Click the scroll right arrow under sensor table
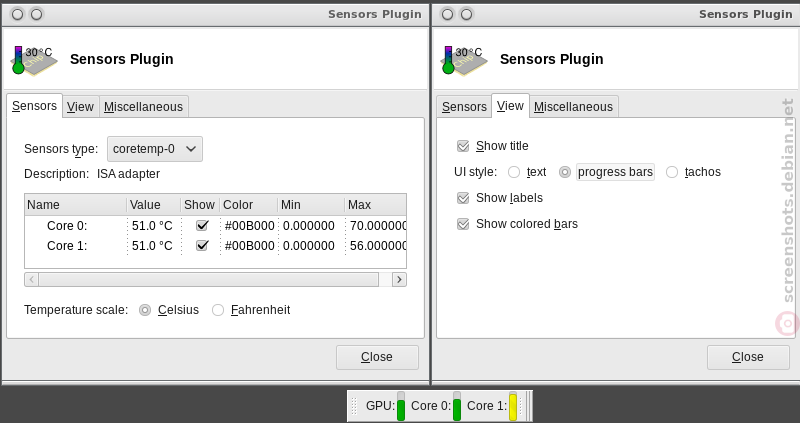 pyautogui.click(x=399, y=280)
